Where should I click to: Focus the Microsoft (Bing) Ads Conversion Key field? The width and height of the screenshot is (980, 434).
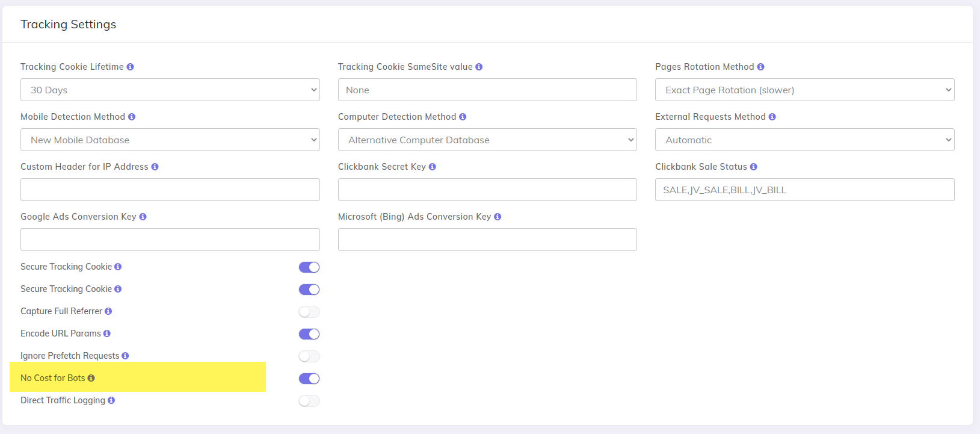click(487, 240)
